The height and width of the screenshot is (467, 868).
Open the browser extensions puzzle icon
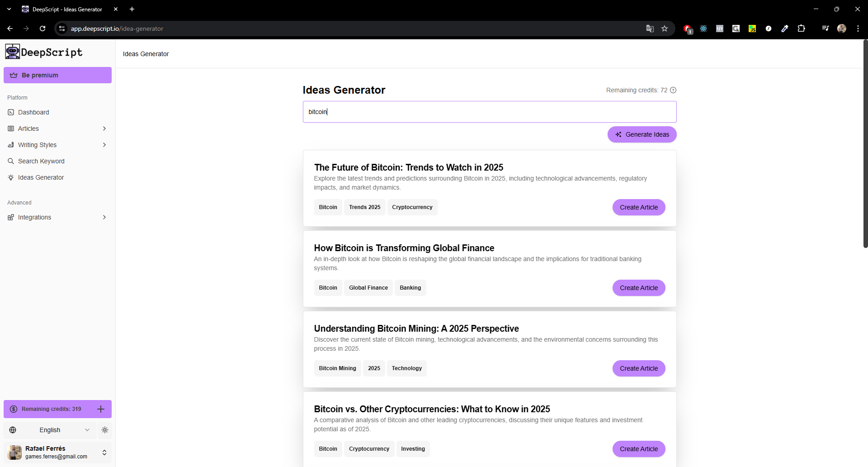801,29
